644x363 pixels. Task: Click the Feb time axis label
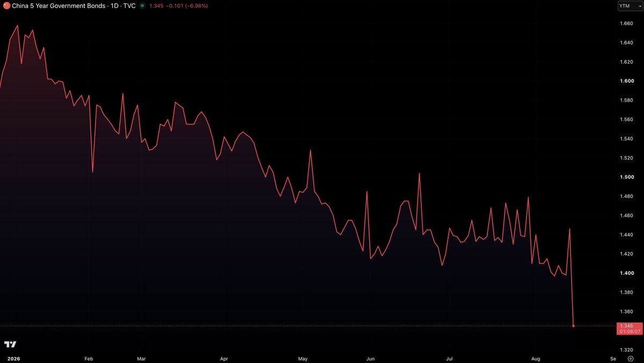click(89, 358)
